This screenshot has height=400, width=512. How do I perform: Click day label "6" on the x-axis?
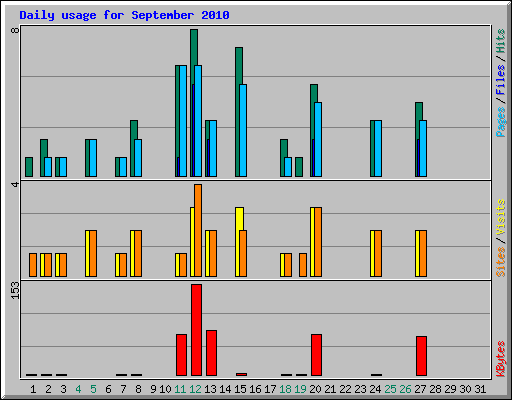(108, 389)
